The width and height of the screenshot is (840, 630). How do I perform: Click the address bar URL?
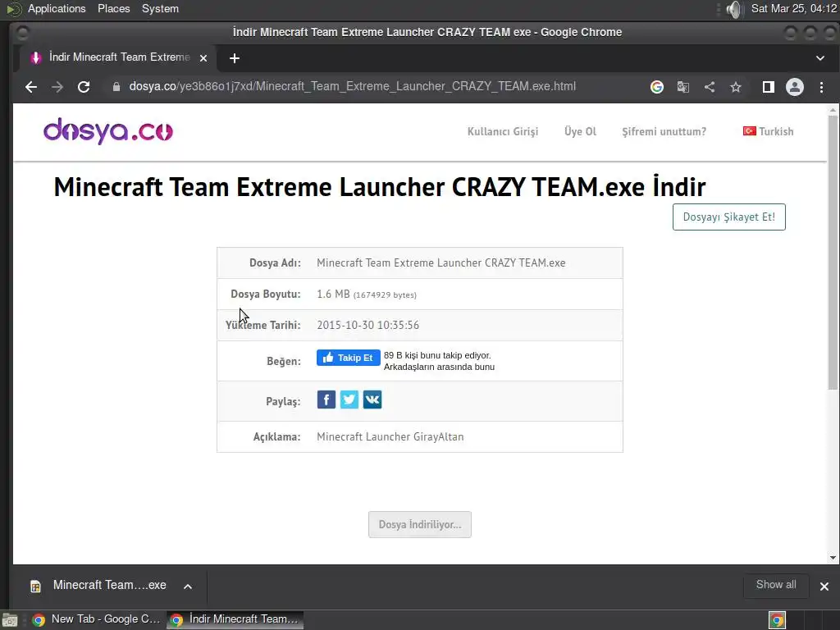[353, 86]
